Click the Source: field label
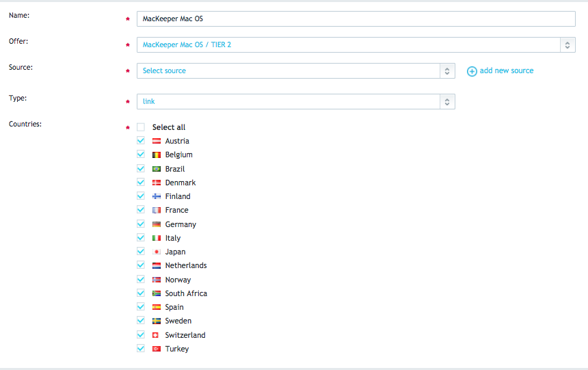This screenshot has height=370, width=588. [21, 67]
